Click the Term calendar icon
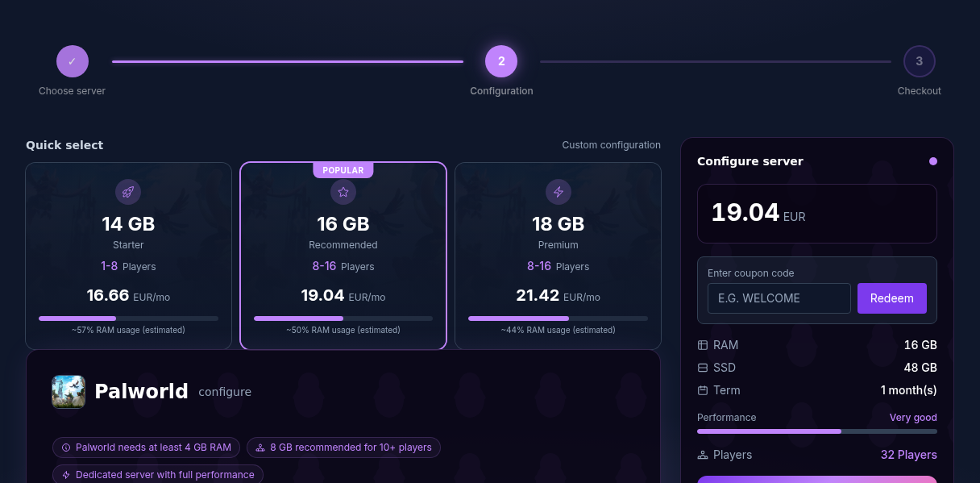This screenshot has width=980, height=483. 703,390
